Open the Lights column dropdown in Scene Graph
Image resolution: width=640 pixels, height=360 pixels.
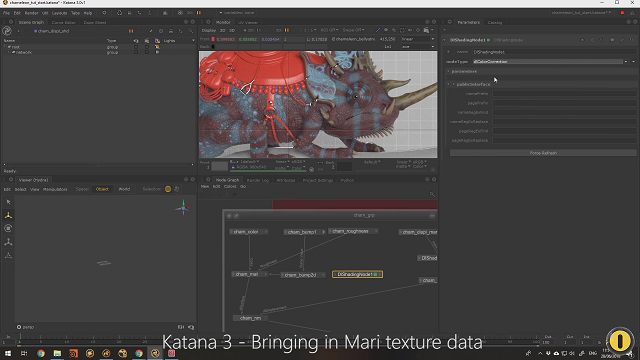[193, 41]
